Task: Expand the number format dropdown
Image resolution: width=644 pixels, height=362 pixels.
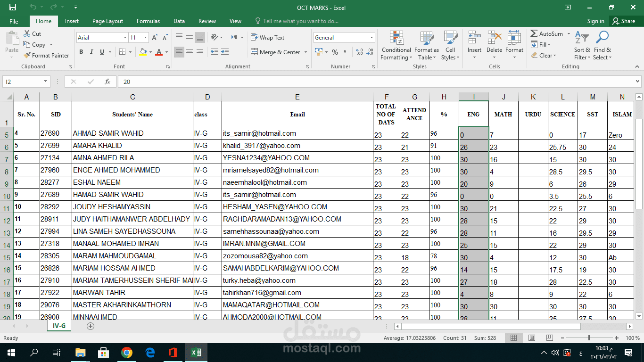Action: [x=372, y=38]
